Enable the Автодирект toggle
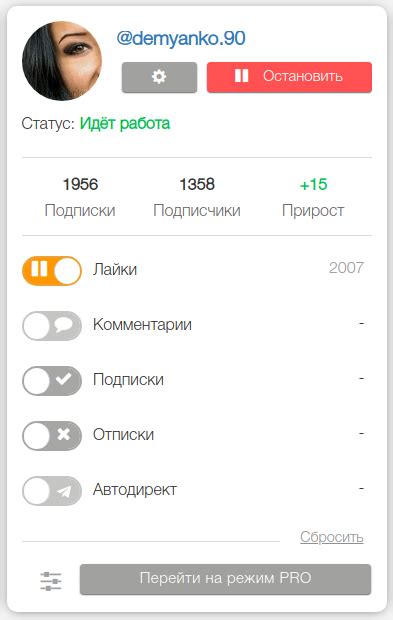The height and width of the screenshot is (620, 393). (52, 491)
